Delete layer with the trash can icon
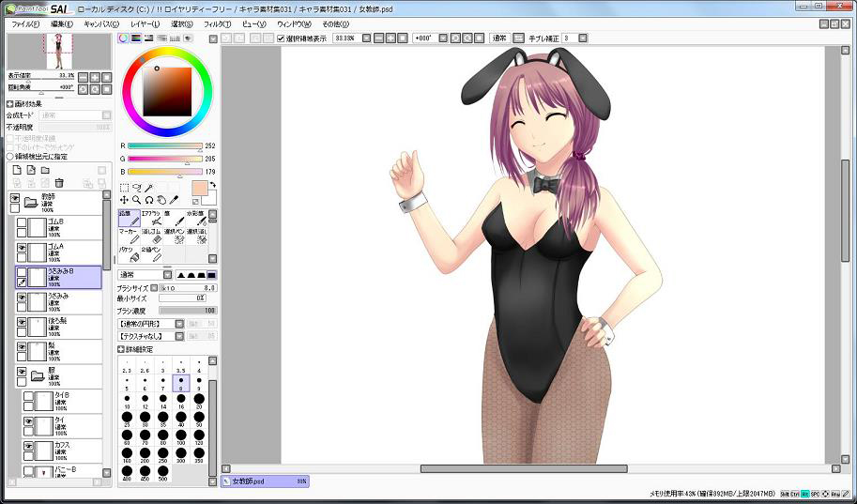 coord(59,182)
